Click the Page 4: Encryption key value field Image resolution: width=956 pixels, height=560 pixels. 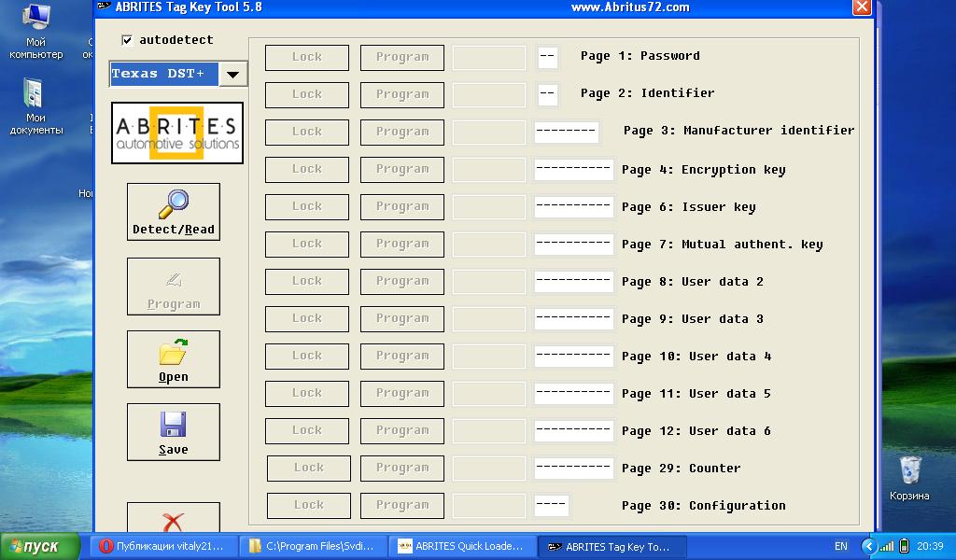coord(573,170)
